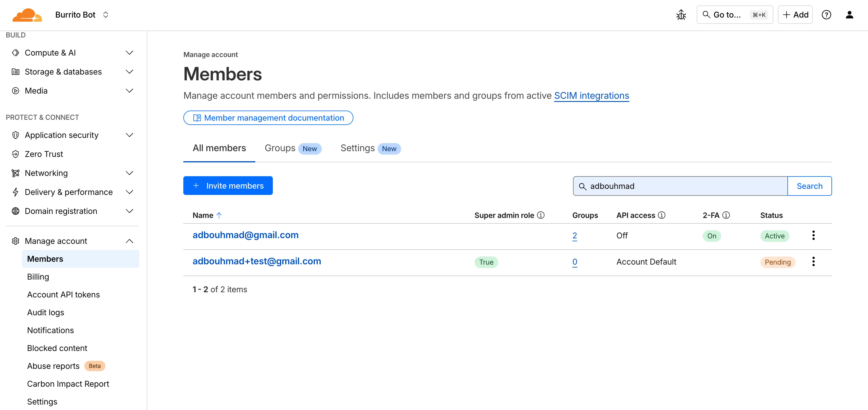This screenshot has height=410, width=868.
Task: Open the kebab menu for adbouhmad@gmail.com
Action: tap(814, 235)
